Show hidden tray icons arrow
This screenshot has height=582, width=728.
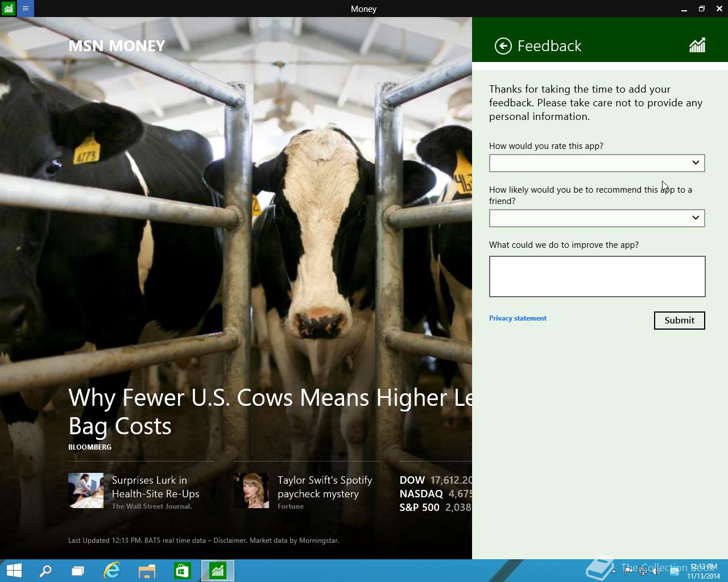click(614, 571)
